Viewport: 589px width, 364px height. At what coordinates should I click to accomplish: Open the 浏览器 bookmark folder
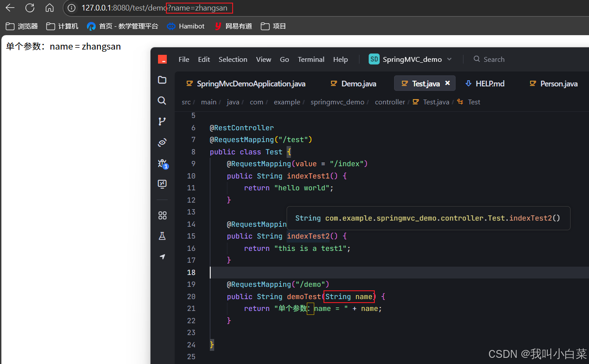click(22, 26)
